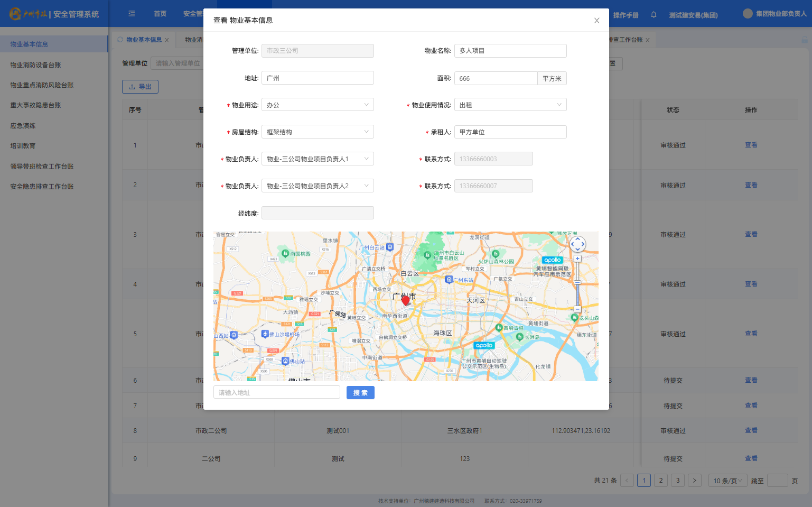Click the map pan compass control
This screenshot has height=507, width=812.
577,244
